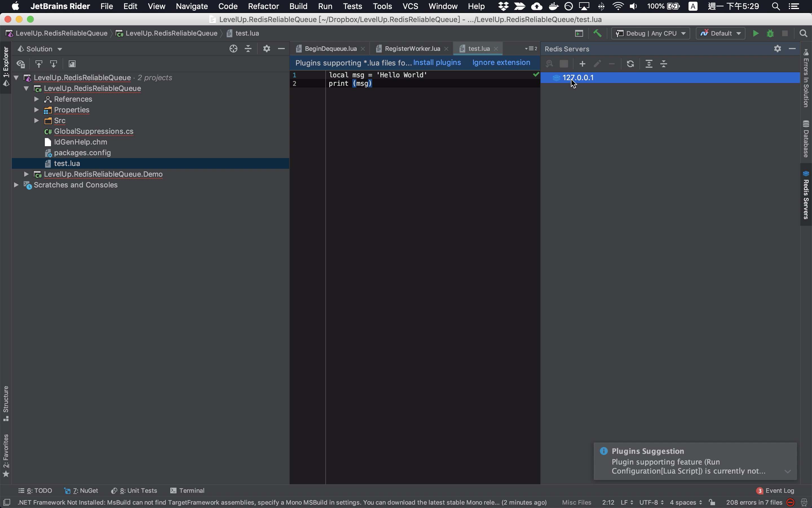The width and height of the screenshot is (812, 508).
Task: Select packages.config file
Action: (x=82, y=153)
